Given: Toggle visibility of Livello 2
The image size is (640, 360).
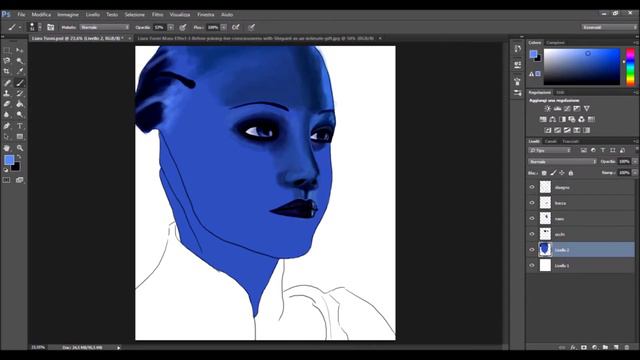Looking at the screenshot, I should point(532,250).
